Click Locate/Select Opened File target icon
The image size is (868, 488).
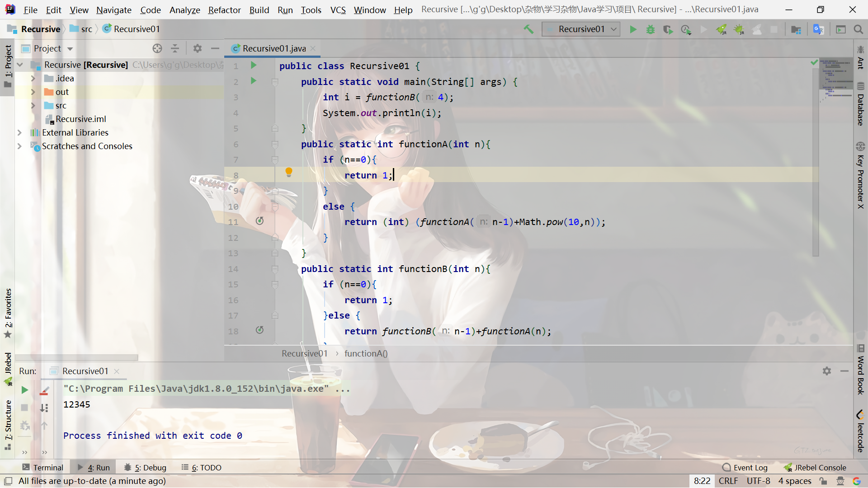click(x=157, y=48)
